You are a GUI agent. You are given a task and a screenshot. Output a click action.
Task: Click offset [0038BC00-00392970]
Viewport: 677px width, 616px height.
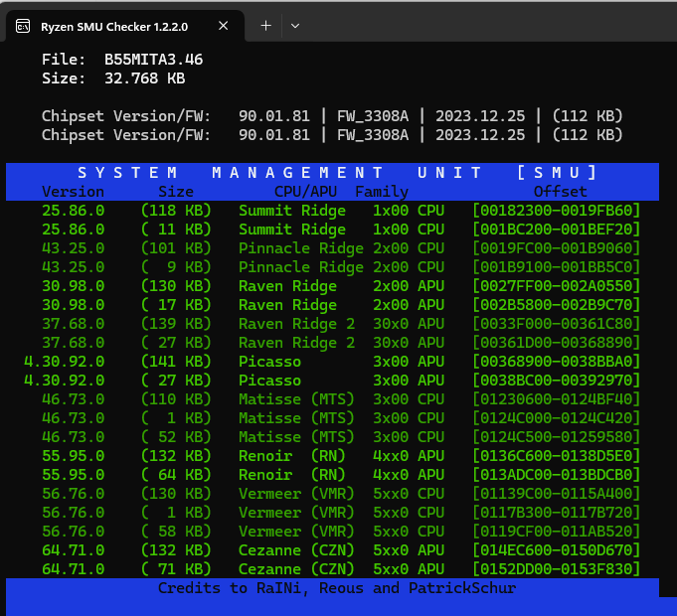click(x=556, y=381)
